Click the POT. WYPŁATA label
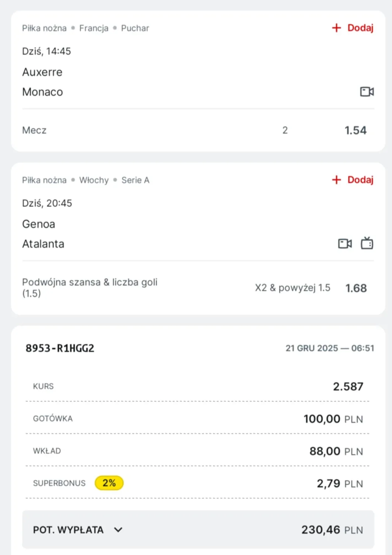The height and width of the screenshot is (555, 392). (x=68, y=530)
